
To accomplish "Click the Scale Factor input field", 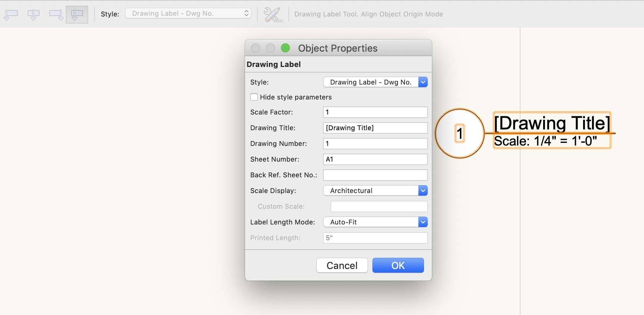I will (x=375, y=112).
